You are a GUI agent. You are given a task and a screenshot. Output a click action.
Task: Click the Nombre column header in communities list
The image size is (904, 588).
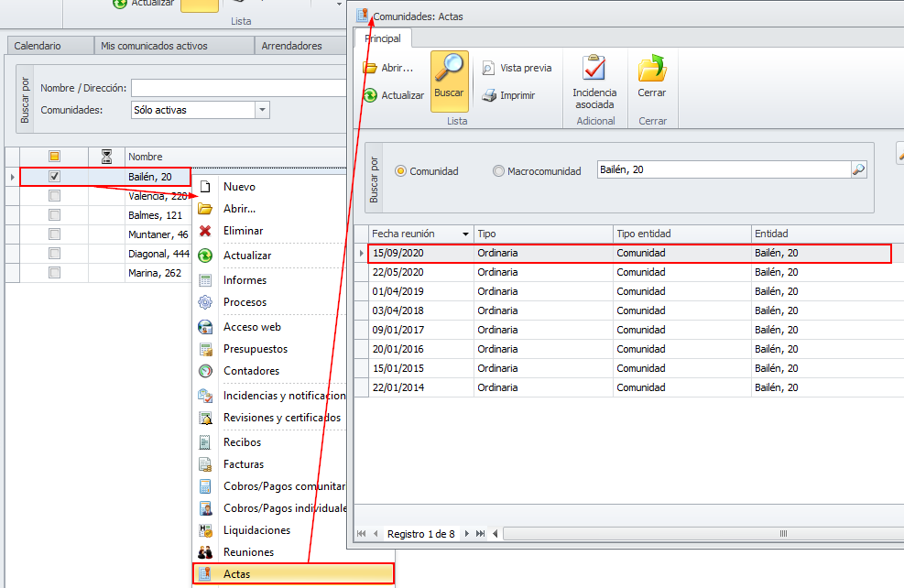235,157
